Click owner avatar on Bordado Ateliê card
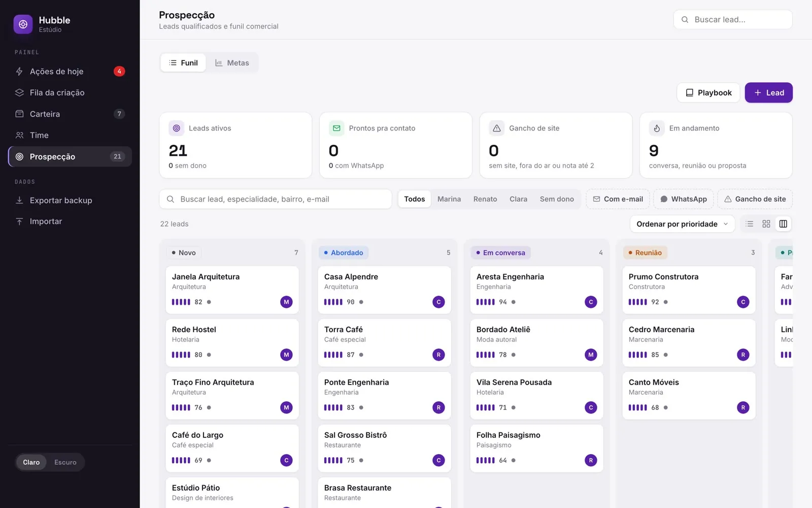812x508 pixels. point(591,355)
